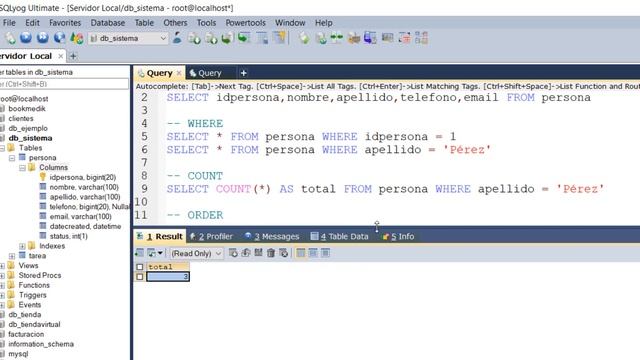Image resolution: width=640 pixels, height=360 pixels.
Task: Open the User Manager icon
Action: point(177,38)
